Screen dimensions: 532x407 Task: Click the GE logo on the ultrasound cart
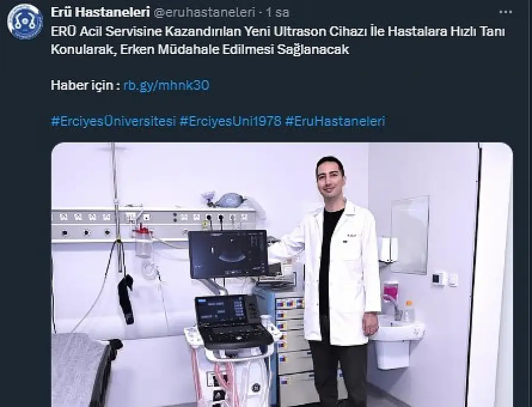pos(255,387)
